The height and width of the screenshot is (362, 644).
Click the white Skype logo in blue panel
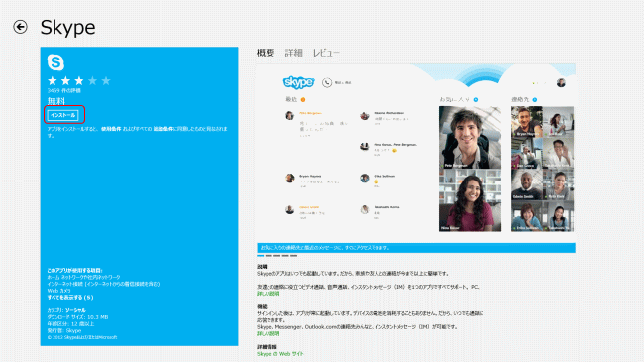point(55,62)
